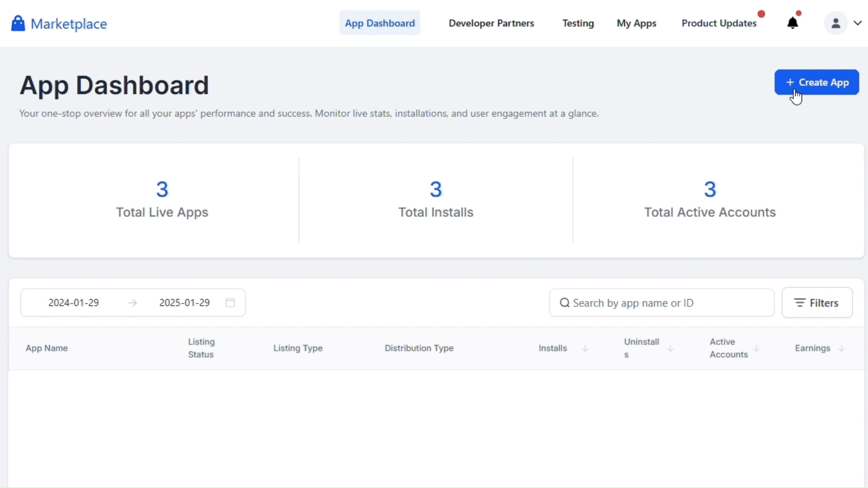This screenshot has width=868, height=488.
Task: Click the Marketplace lock bag logo icon
Action: point(18,23)
